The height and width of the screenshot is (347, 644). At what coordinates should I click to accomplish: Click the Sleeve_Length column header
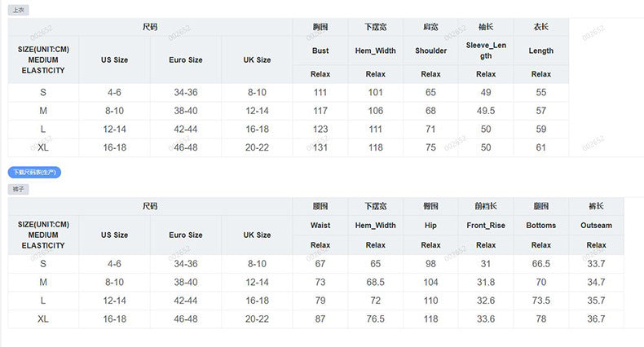tap(486, 51)
